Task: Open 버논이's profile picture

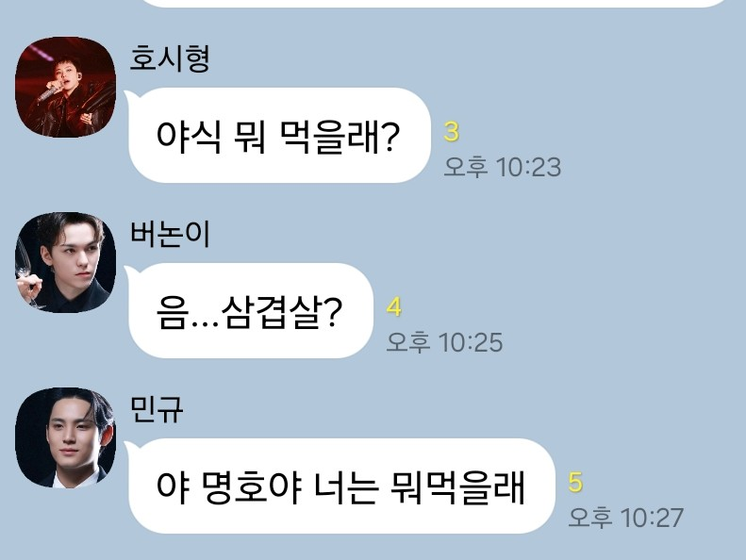Action: [x=66, y=263]
